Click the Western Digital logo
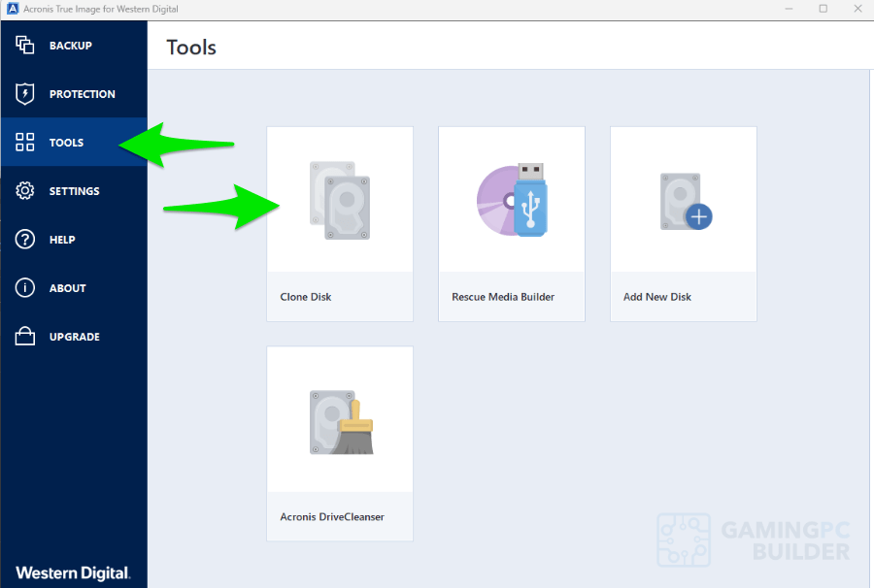This screenshot has width=874, height=588. 73,572
